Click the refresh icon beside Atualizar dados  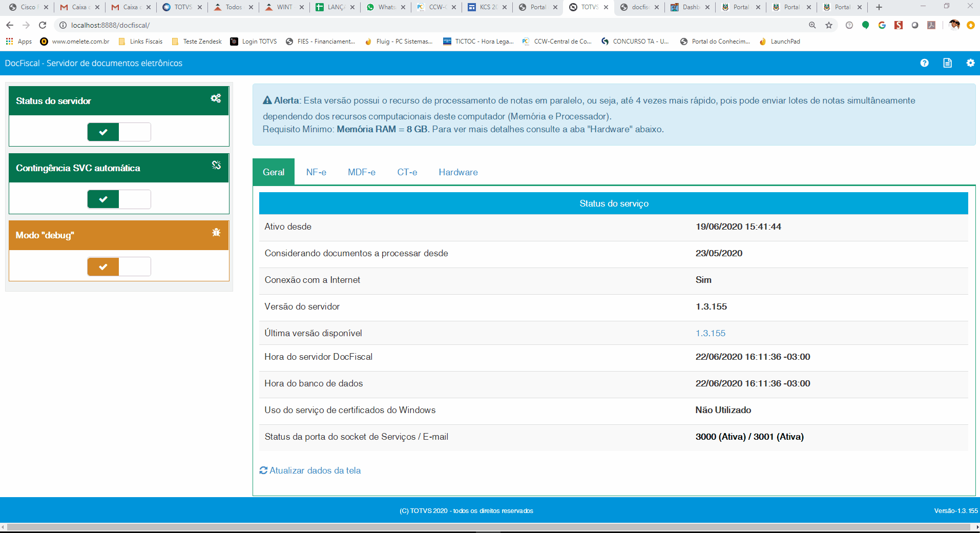click(x=263, y=470)
